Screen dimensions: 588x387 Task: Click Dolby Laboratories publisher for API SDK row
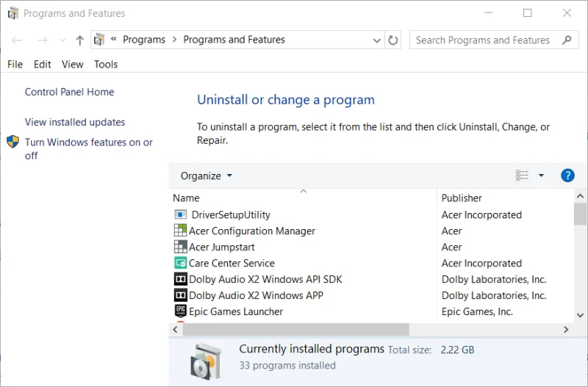(x=494, y=280)
